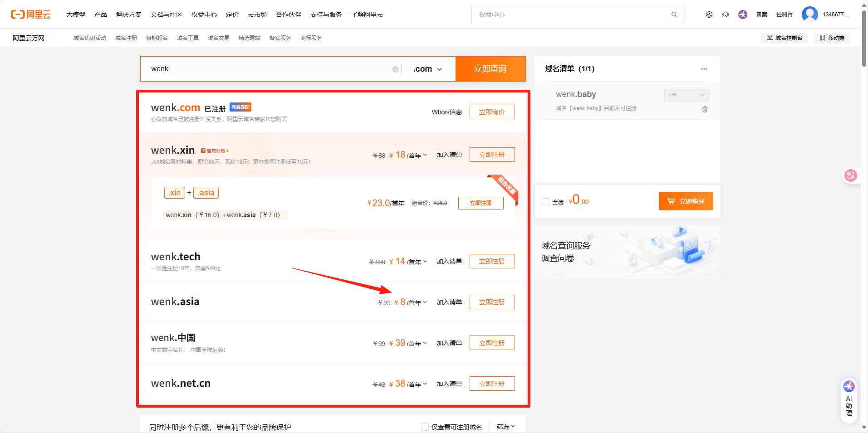This screenshot has width=868, height=433.
Task: Check the 全选 select-all checkbox
Action: (545, 202)
